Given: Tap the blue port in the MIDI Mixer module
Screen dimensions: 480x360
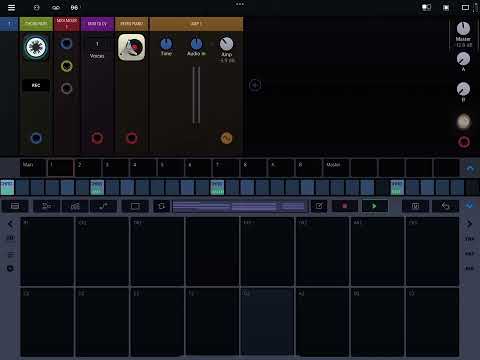Looking at the screenshot, I should (x=66, y=44).
